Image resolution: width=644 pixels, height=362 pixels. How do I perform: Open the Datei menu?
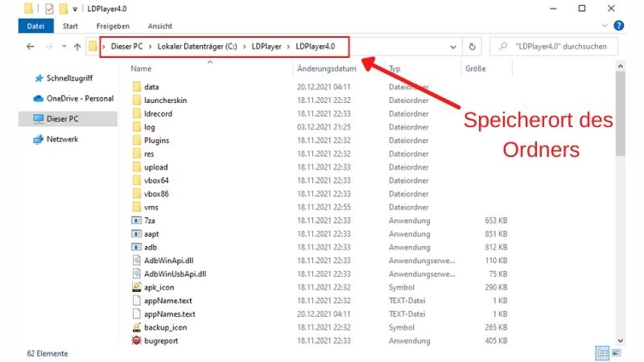click(35, 26)
